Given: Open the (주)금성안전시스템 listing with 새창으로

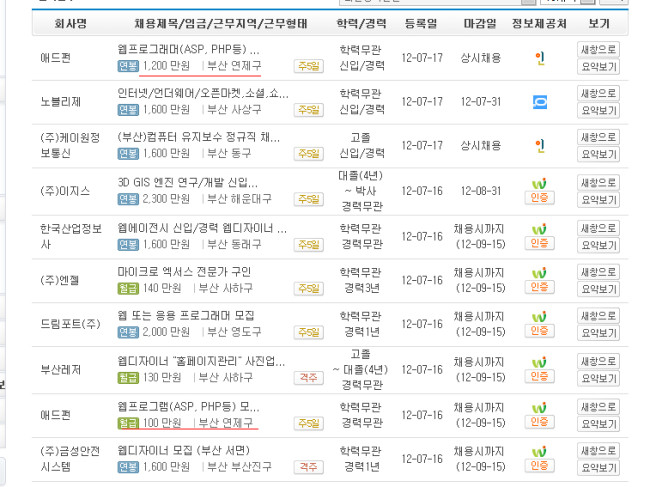Looking at the screenshot, I should click(x=598, y=451).
